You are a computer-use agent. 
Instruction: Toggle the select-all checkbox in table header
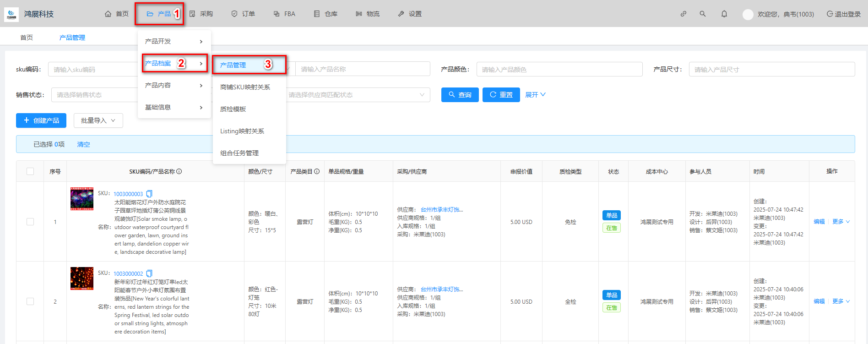pyautogui.click(x=30, y=171)
